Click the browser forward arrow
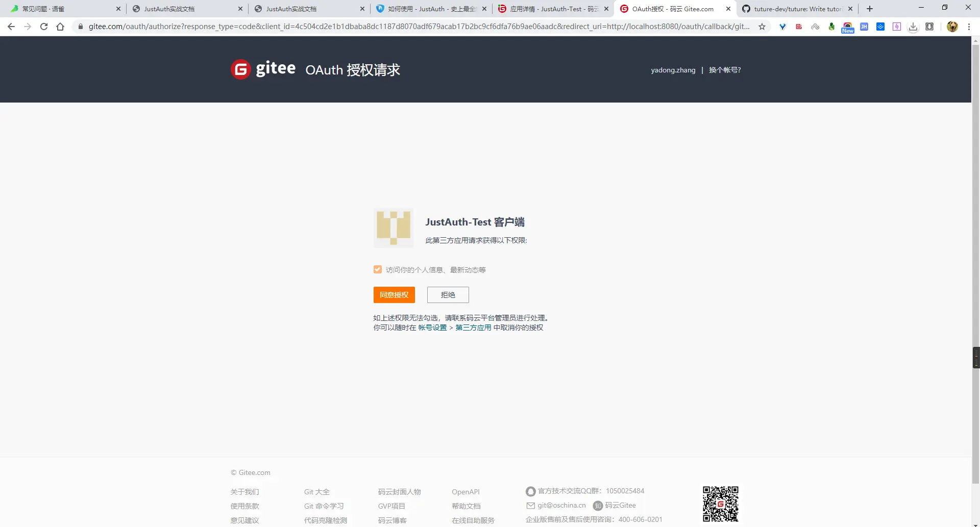The width and height of the screenshot is (980, 527). click(28, 27)
